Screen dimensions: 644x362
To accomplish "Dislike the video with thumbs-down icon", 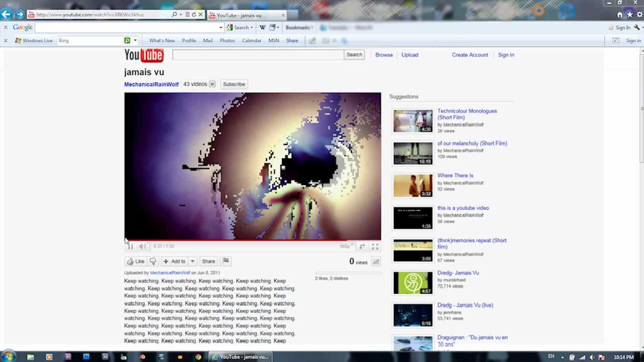I will pos(153,261).
